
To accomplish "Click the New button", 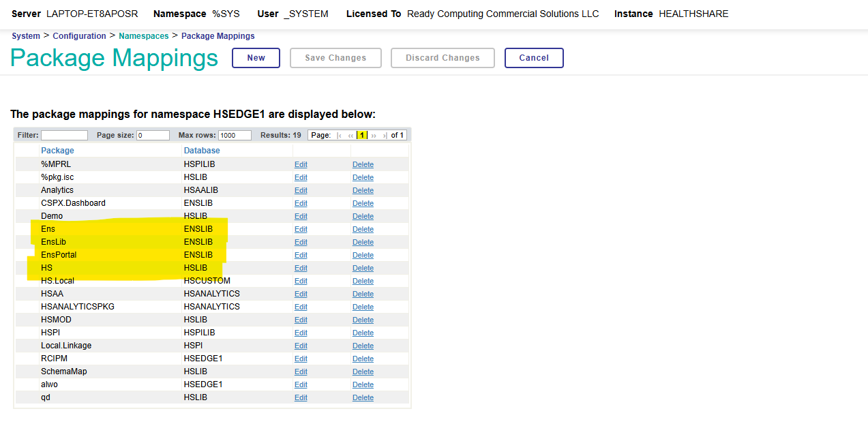I will point(256,58).
